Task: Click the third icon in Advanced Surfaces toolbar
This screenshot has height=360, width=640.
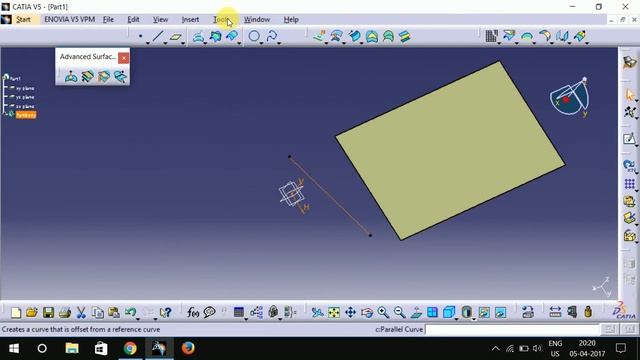Action: click(x=104, y=76)
